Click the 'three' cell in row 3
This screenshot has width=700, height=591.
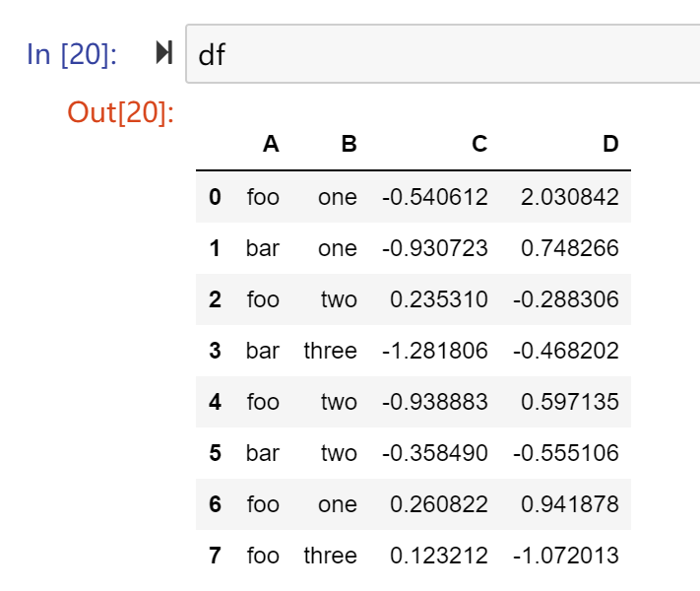[331, 351]
